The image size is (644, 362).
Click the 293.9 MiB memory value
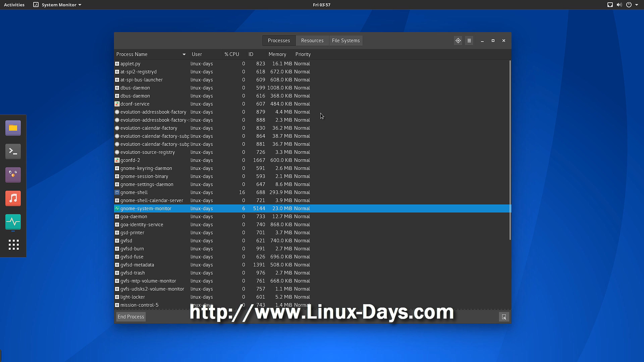pyautogui.click(x=281, y=192)
